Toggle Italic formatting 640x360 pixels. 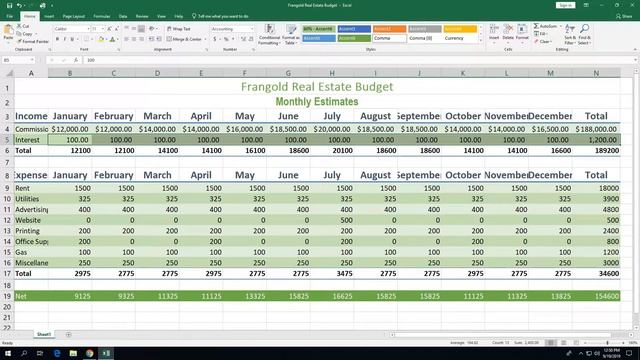pyautogui.click(x=64, y=39)
